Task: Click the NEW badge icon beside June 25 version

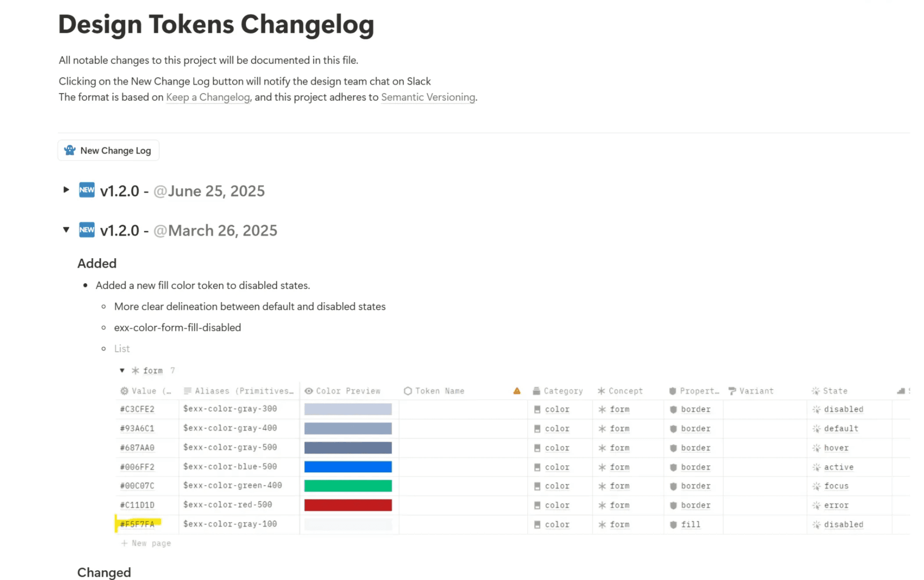Action: coord(86,190)
